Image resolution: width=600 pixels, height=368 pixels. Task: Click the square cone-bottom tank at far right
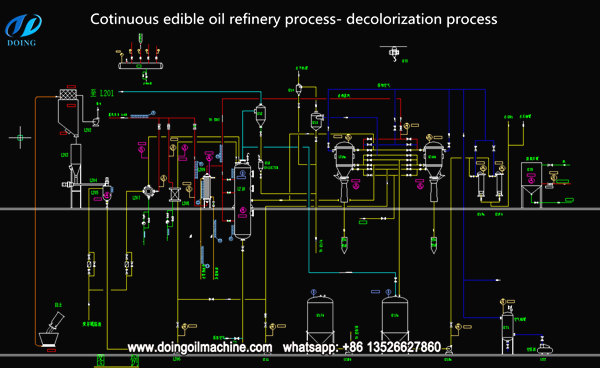coord(532,184)
